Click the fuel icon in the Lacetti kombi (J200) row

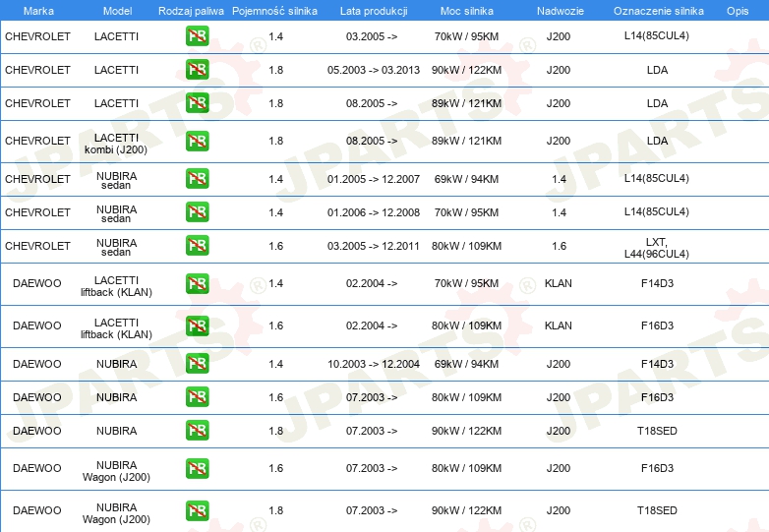[x=197, y=141]
